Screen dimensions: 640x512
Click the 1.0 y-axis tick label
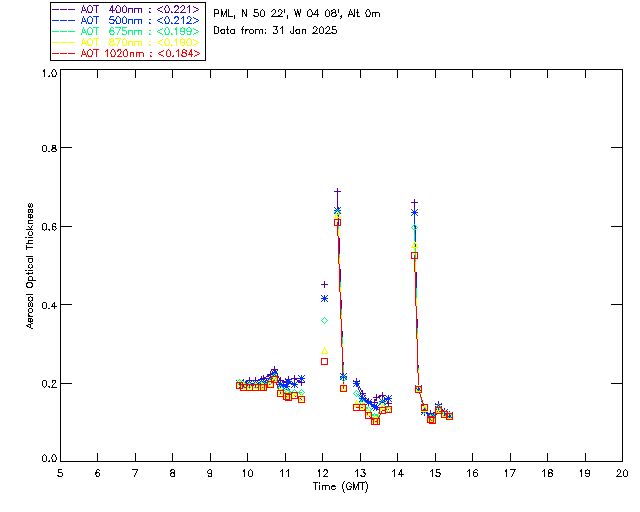tap(49, 73)
